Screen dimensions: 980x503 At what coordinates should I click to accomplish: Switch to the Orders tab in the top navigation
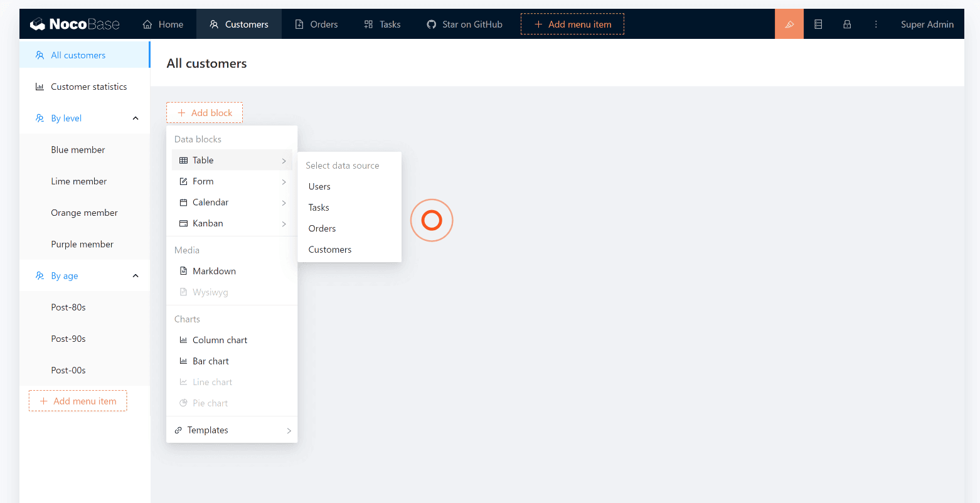[316, 24]
